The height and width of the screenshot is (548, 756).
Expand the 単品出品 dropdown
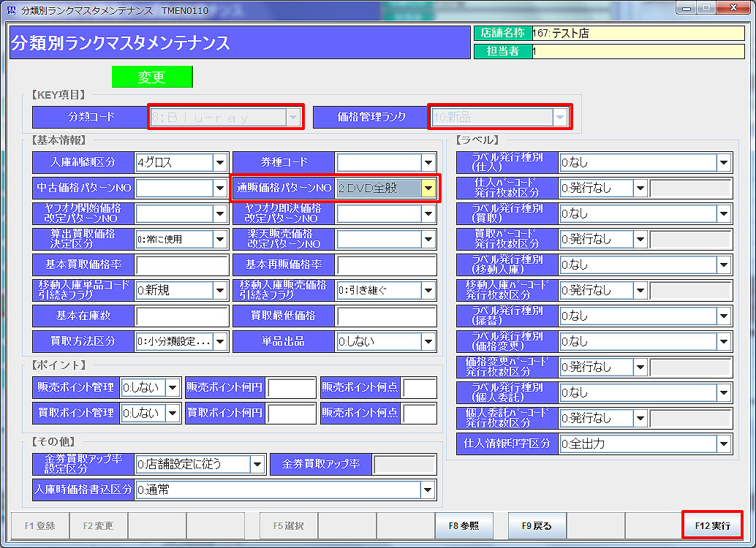pyautogui.click(x=428, y=340)
